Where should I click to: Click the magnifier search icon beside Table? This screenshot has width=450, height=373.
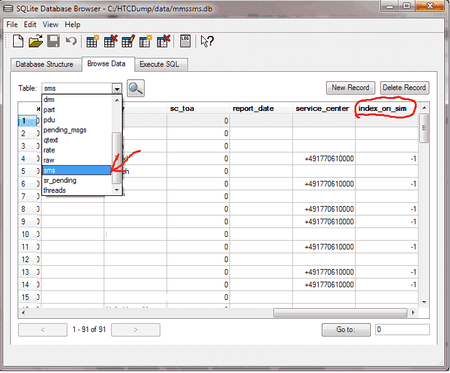(136, 88)
